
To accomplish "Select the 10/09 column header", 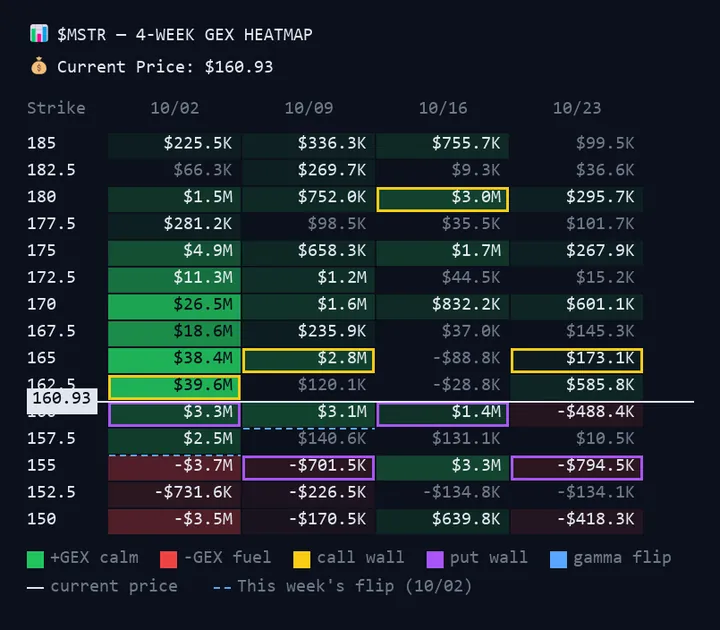I will (x=309, y=108).
